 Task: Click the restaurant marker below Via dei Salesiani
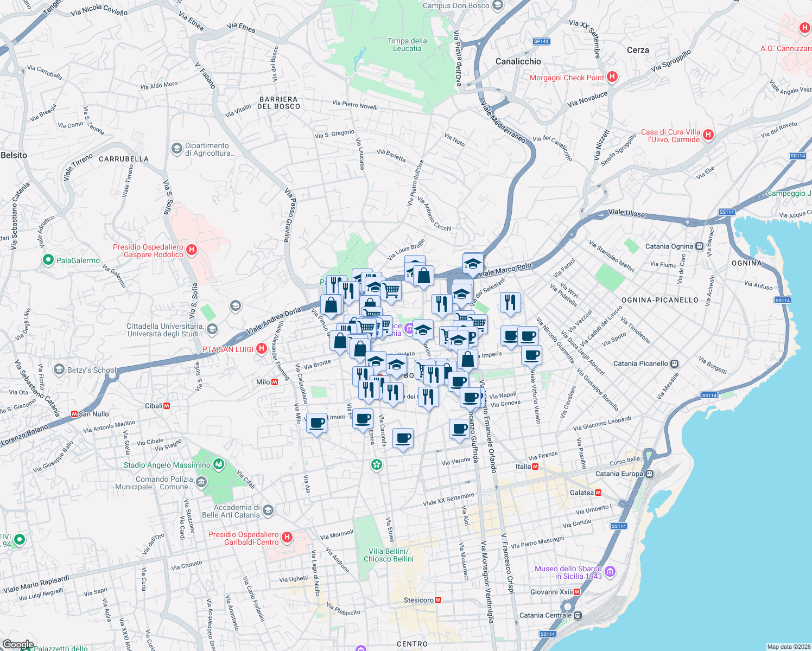(x=510, y=303)
